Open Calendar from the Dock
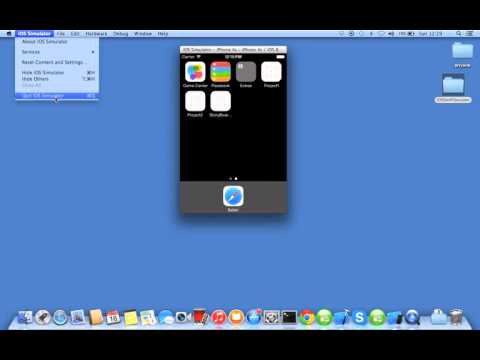This screenshot has height=360, width=480. [113, 317]
